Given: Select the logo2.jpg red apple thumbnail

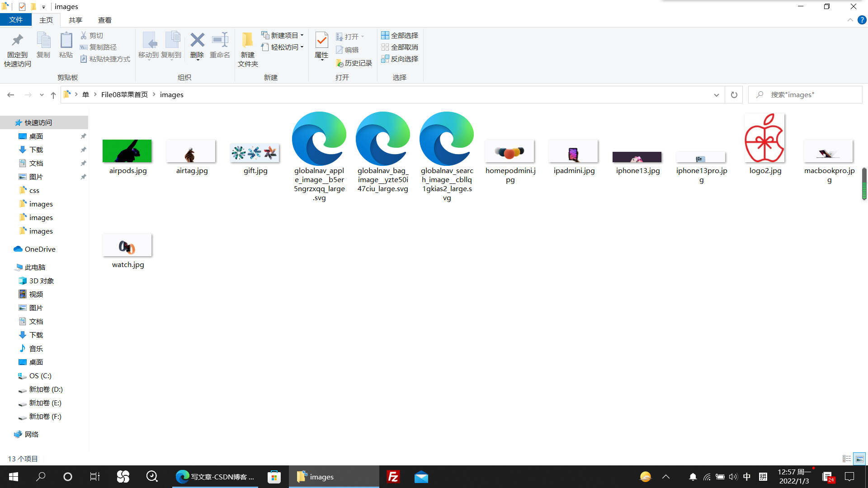Looking at the screenshot, I should (765, 138).
